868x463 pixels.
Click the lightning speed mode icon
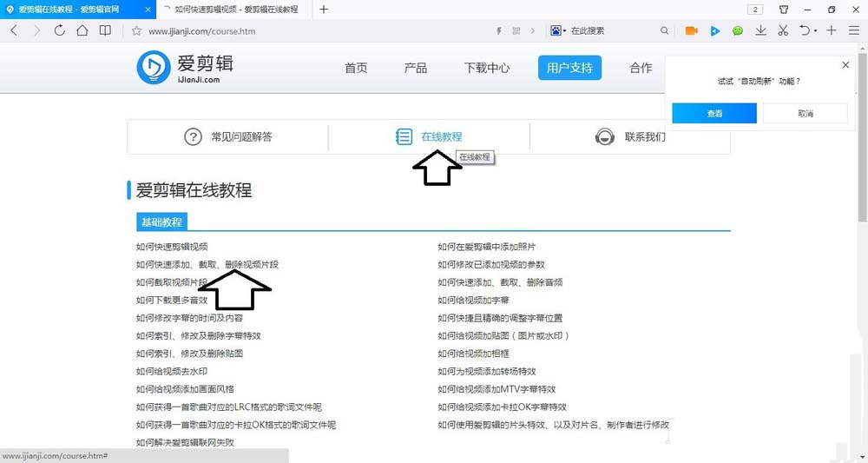(x=499, y=31)
